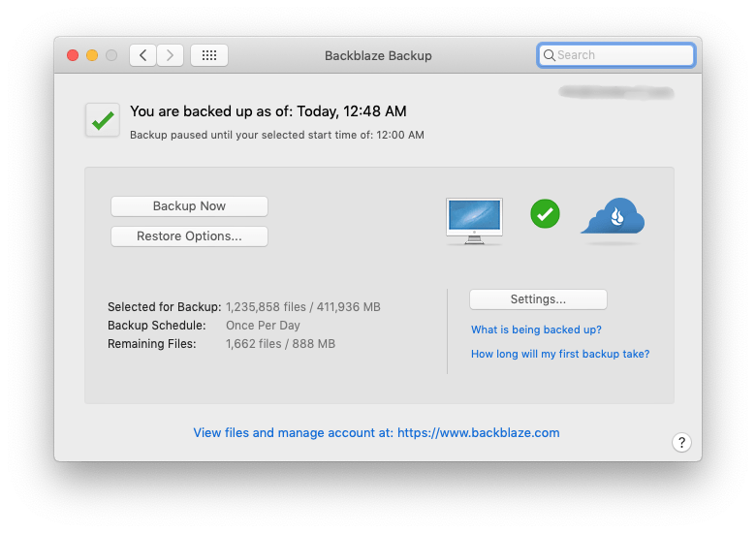Click the 'Remaining Files:' label

click(152, 344)
